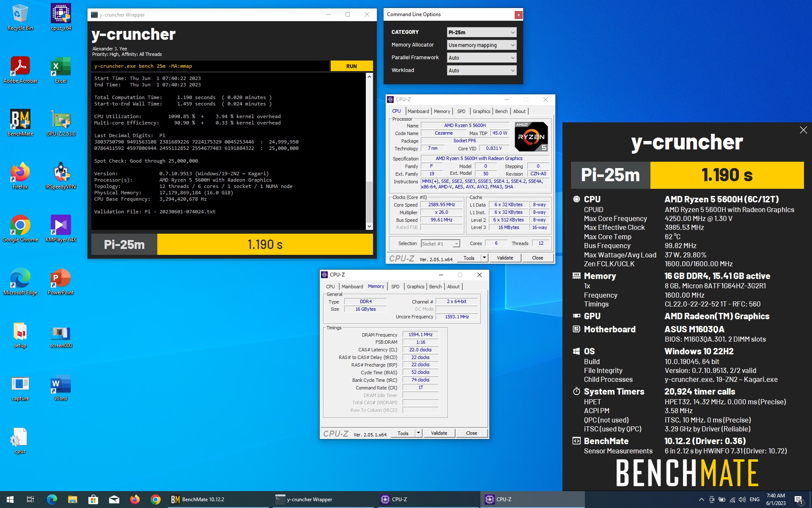Screen dimensions: 812x508
Task: Click Validate in CPU-Z Memory window
Action: 439,433
